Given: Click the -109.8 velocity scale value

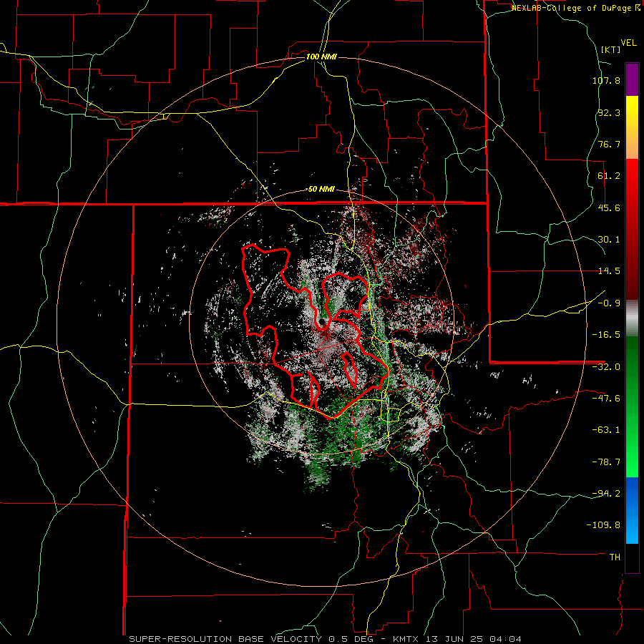Looking at the screenshot, I should point(603,525).
